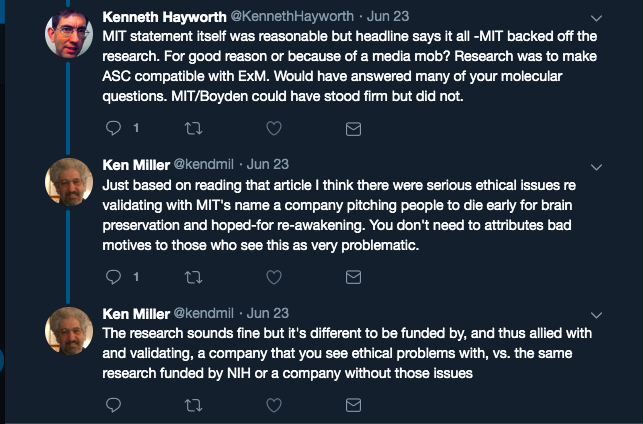643x424 pixels.
Task: Retweet Ken Miller's ethical issues tweet
Action: tap(193, 278)
